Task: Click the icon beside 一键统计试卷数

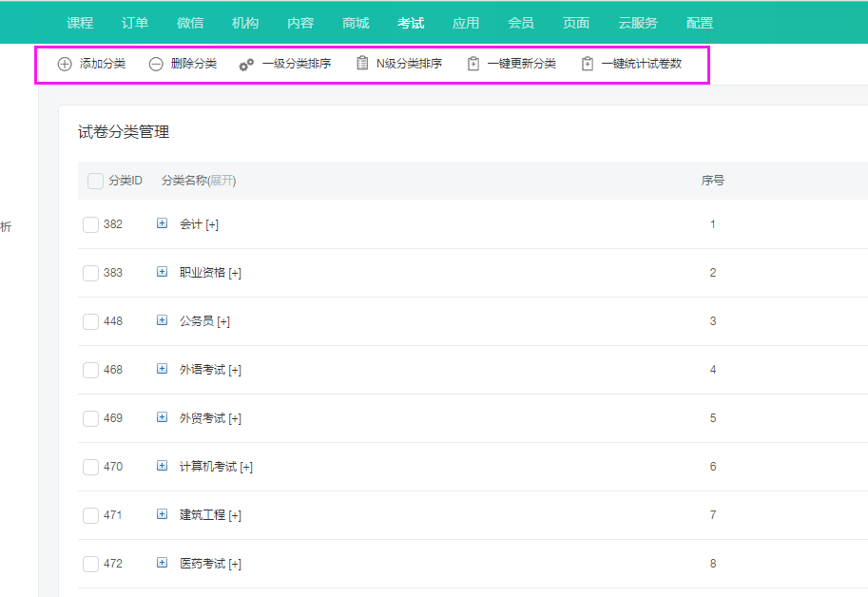Action: [x=588, y=65]
